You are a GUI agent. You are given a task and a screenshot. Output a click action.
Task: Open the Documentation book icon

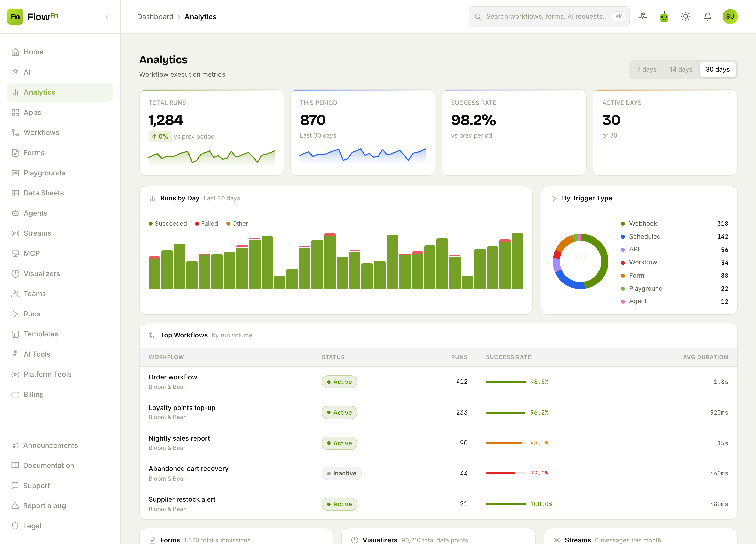click(15, 465)
